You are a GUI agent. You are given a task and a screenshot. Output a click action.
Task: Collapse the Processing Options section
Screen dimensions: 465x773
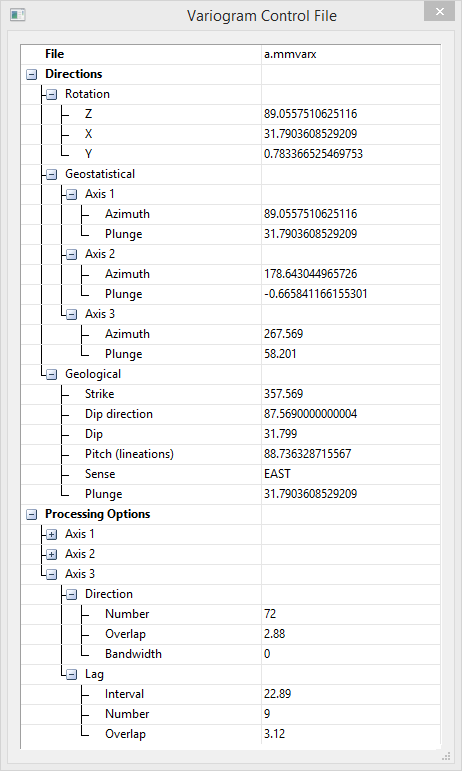[x=32, y=515]
